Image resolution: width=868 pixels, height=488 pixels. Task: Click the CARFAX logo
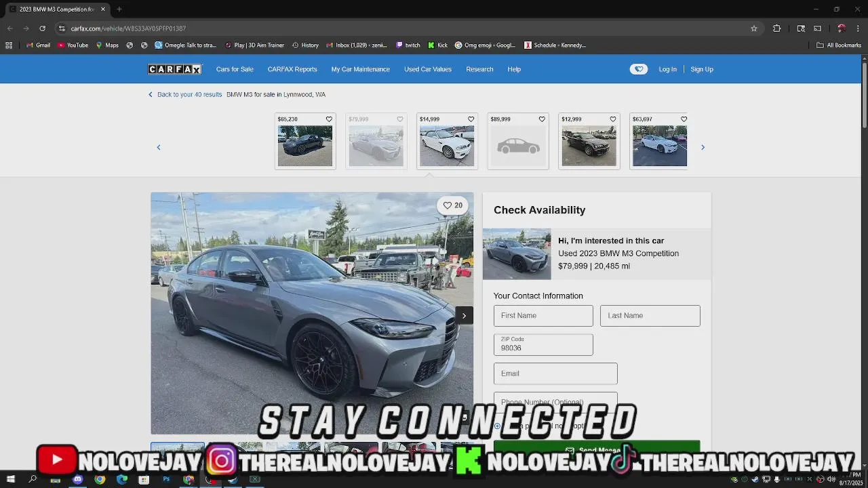point(175,69)
